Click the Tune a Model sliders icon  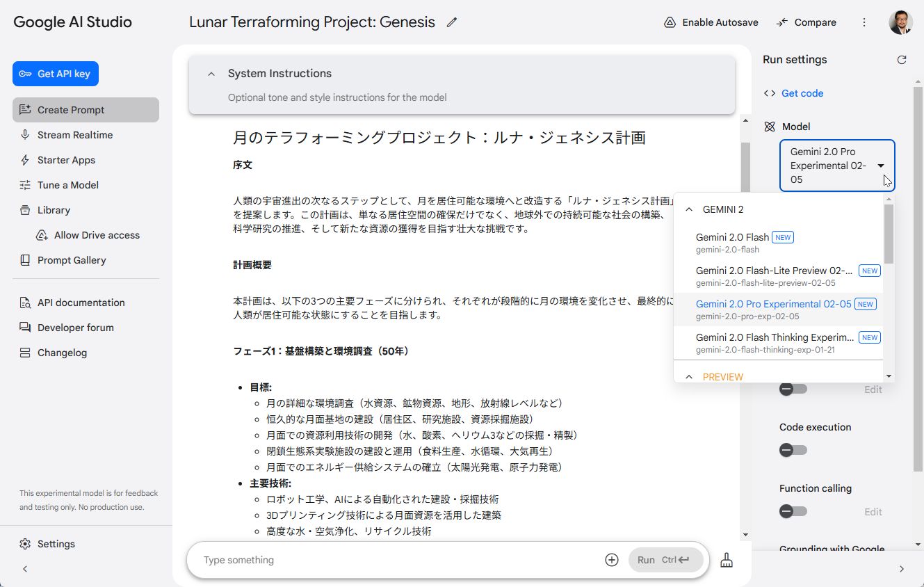25,185
